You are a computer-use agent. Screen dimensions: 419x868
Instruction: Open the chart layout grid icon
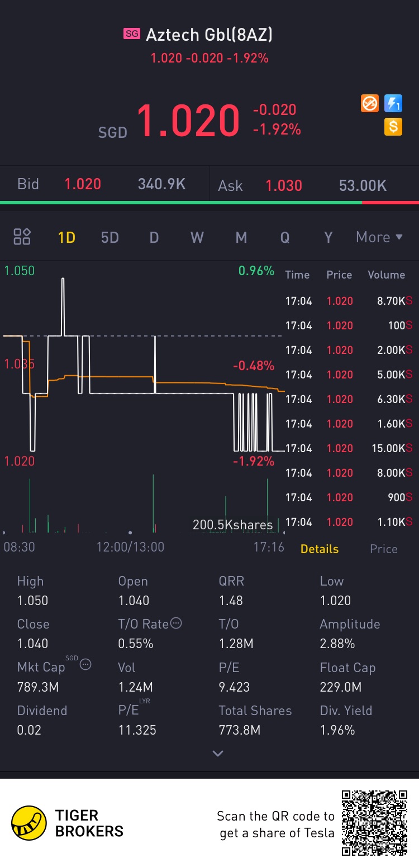pyautogui.click(x=22, y=237)
